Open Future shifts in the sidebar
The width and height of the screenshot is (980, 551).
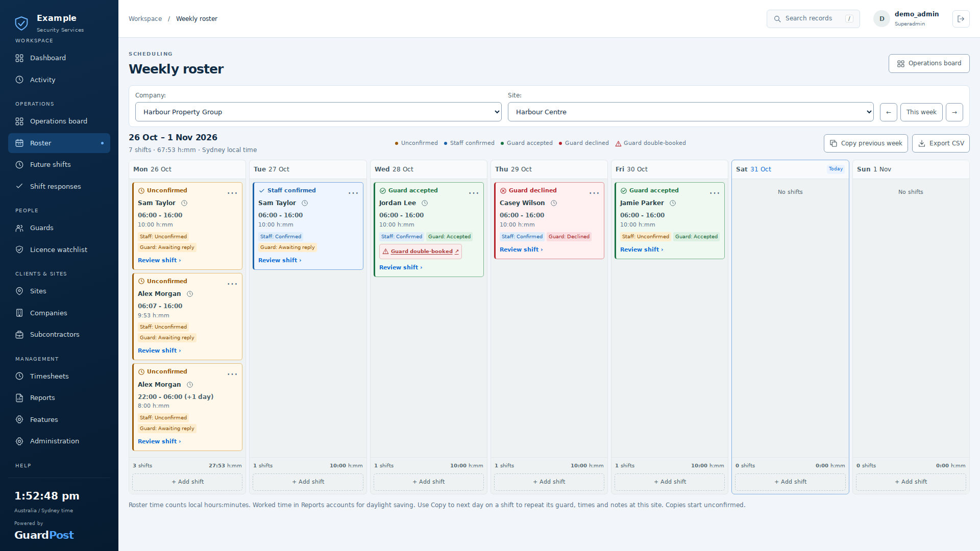tap(59, 165)
